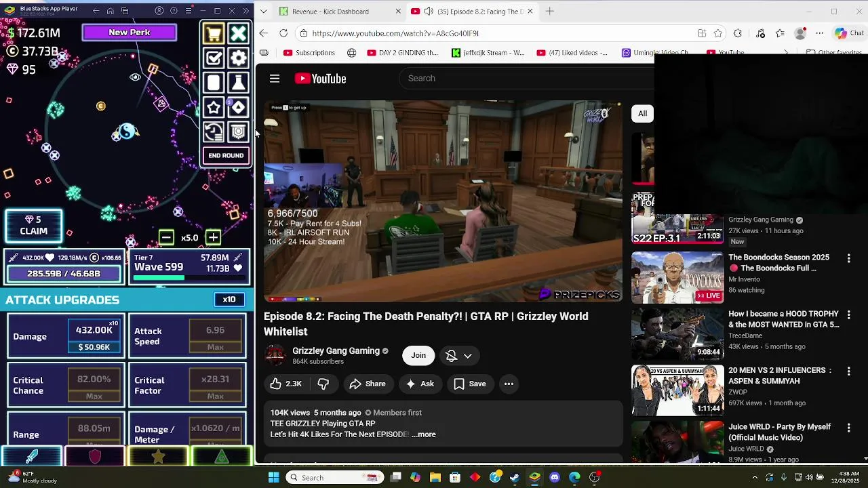
Task: Open the banner emblem icon in the game
Action: point(239,131)
